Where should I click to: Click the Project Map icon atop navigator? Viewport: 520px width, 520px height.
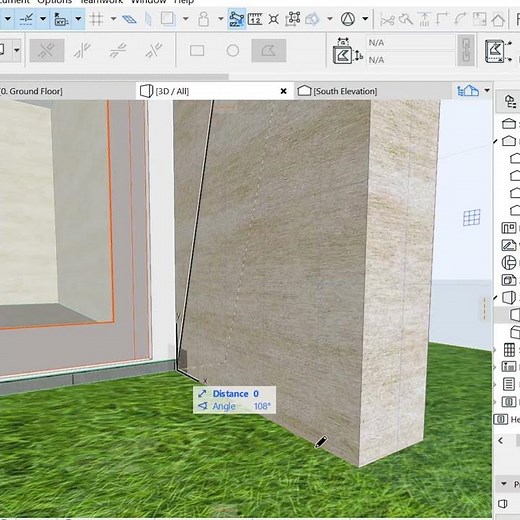pyautogui.click(x=510, y=101)
